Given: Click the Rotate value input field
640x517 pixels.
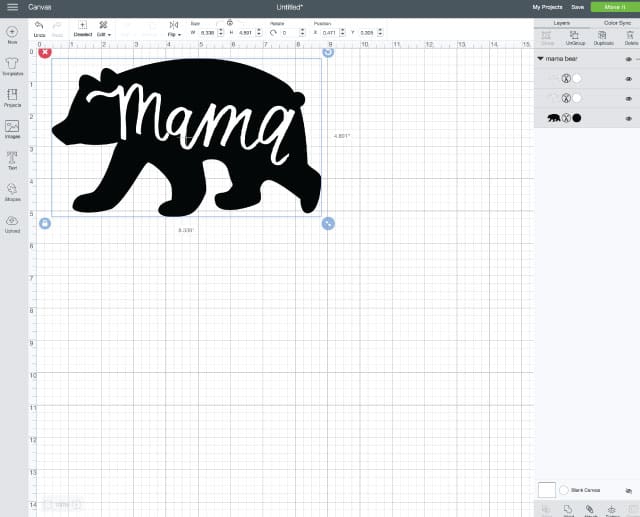Looking at the screenshot, I should [x=289, y=32].
